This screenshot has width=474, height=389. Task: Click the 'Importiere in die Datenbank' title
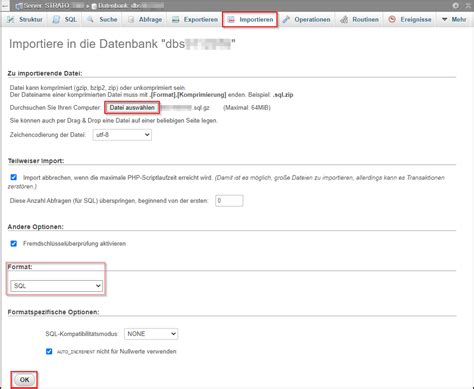click(122, 44)
